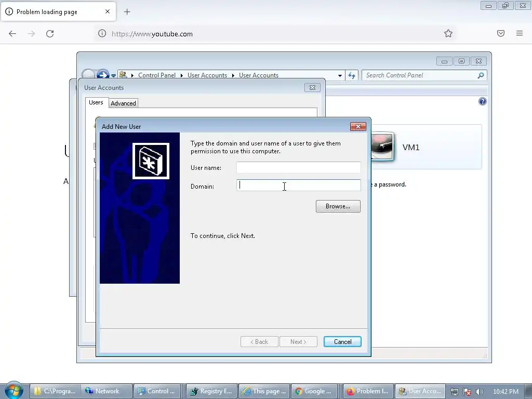
Task: Click the Action Center flag tray icon
Action: pyautogui.click(x=467, y=392)
